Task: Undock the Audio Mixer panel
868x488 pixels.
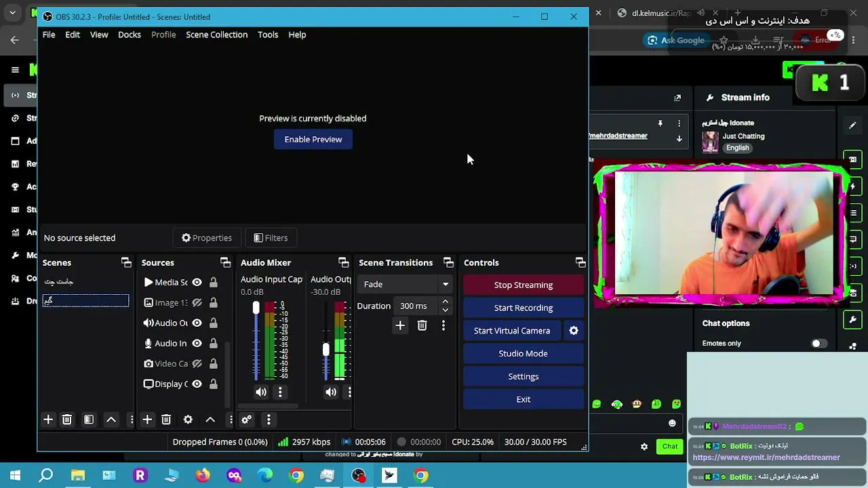Action: click(344, 262)
